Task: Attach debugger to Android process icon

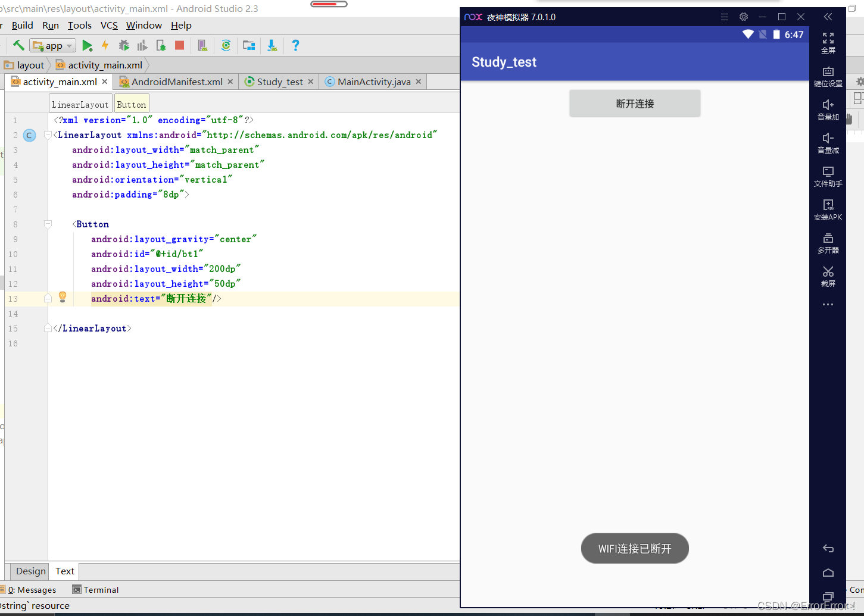Action: [161, 45]
